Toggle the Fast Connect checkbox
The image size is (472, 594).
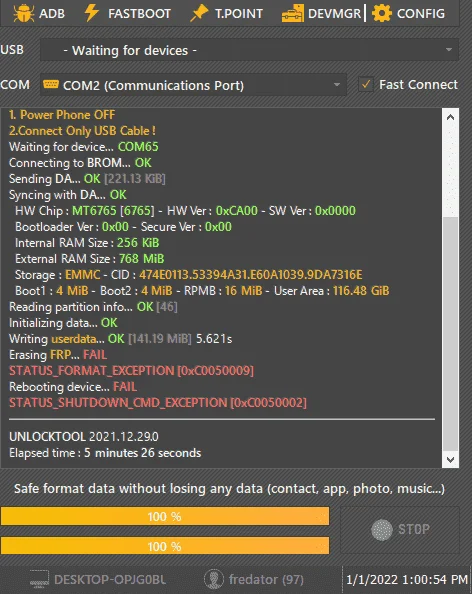(x=366, y=84)
